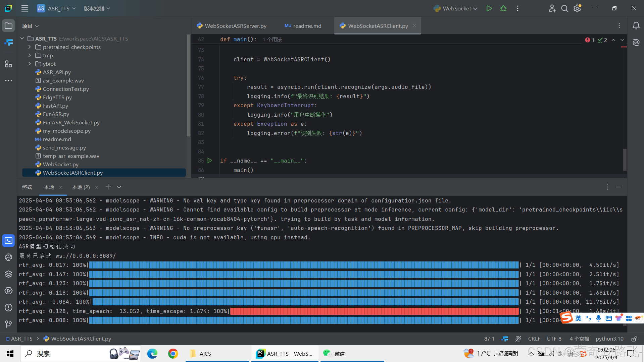Open the Terminal tool window icon
The width and height of the screenshot is (644, 362).
click(8, 240)
